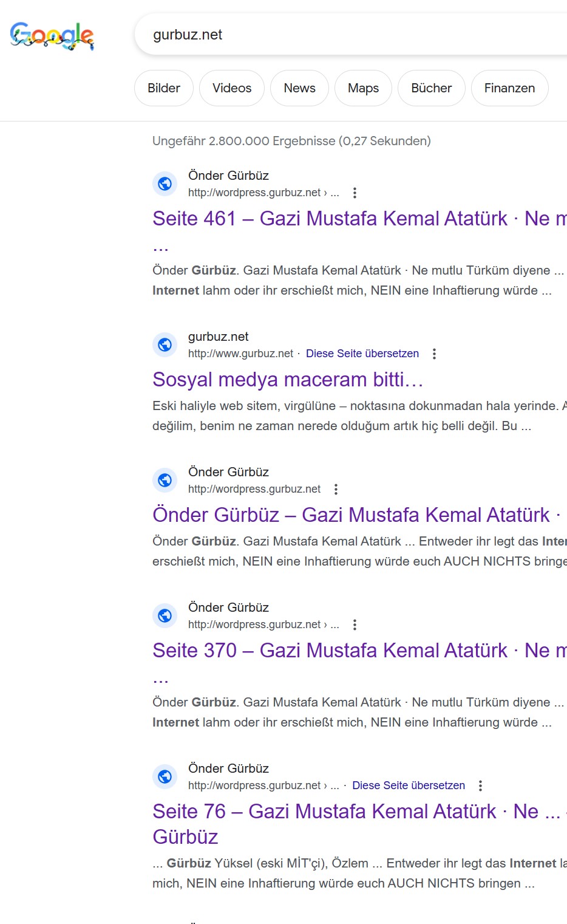
Task: Click the globe favicon of the Seite 76 result
Action: coord(165,776)
